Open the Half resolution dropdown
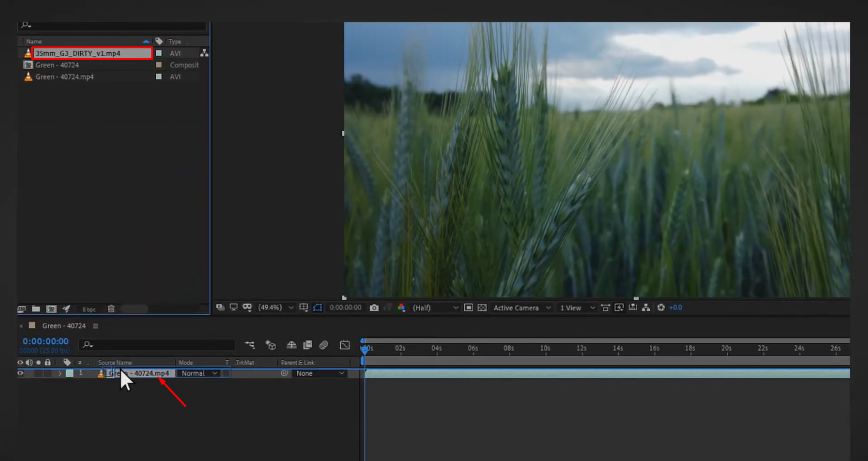The height and width of the screenshot is (461, 868). pyautogui.click(x=436, y=307)
